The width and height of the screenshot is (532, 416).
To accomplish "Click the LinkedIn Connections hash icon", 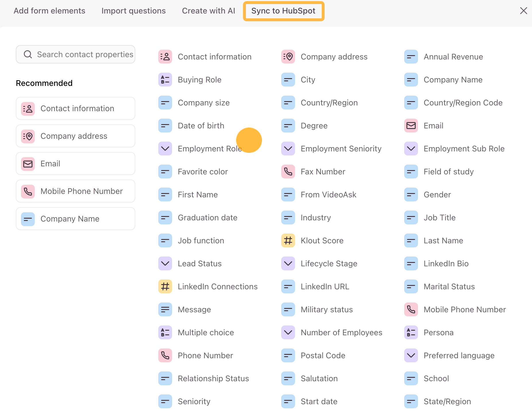I will pos(165,286).
